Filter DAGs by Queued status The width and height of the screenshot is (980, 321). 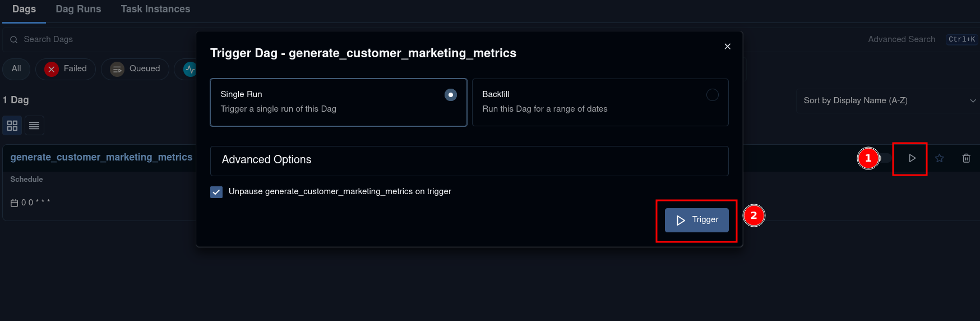pos(135,69)
